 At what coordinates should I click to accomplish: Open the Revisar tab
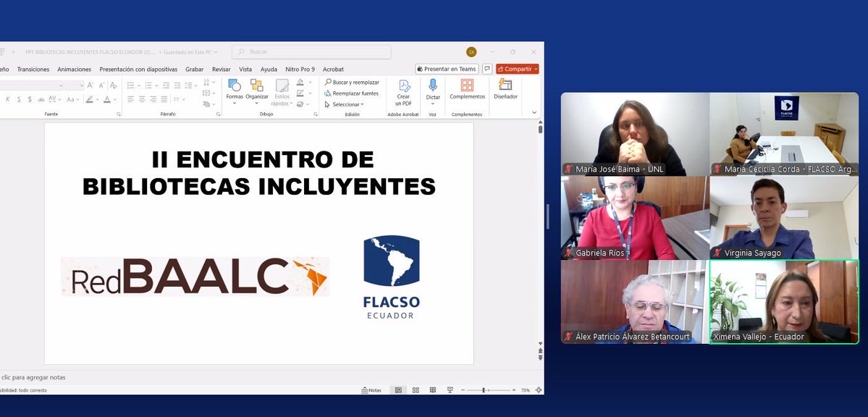[222, 69]
